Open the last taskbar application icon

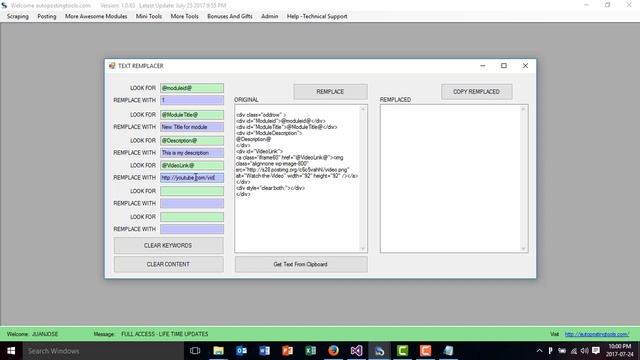tap(449, 351)
